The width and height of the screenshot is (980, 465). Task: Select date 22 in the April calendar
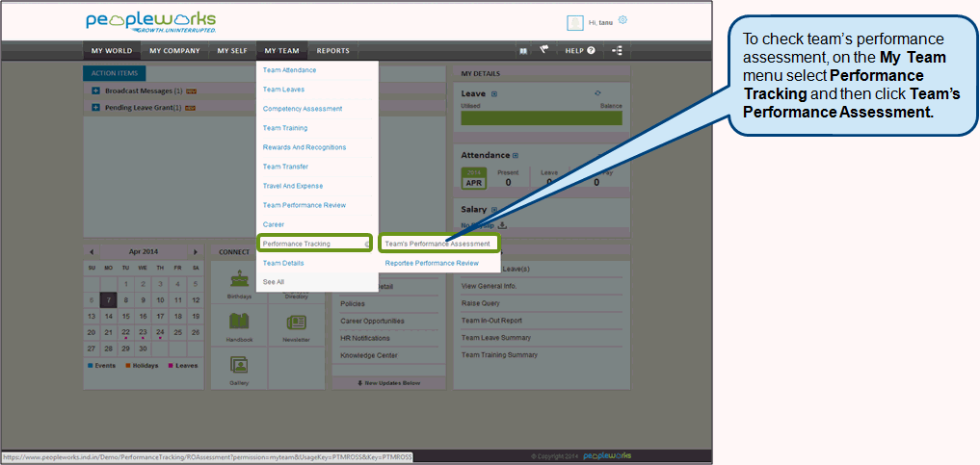pyautogui.click(x=125, y=333)
